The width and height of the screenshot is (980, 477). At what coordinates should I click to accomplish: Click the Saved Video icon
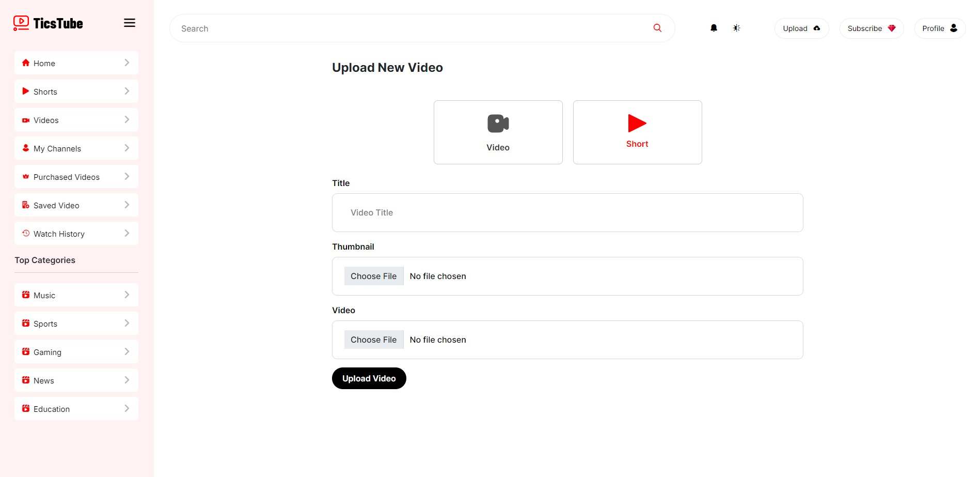(26, 205)
